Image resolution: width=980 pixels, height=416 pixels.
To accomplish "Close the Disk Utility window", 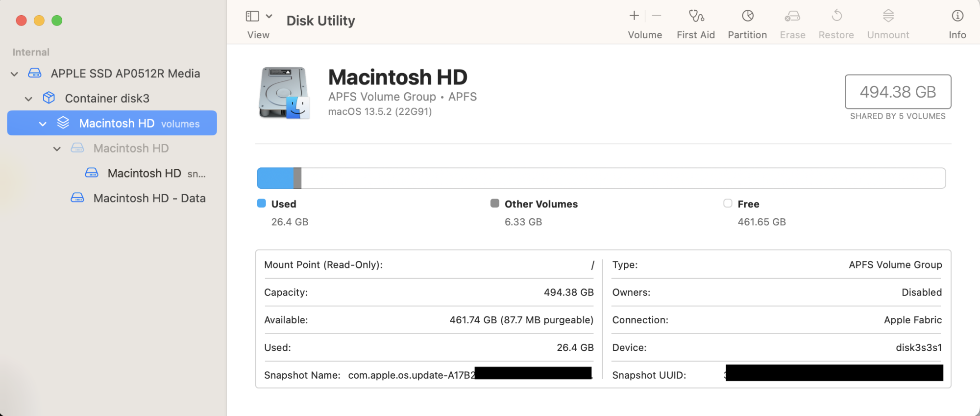I will tap(22, 21).
